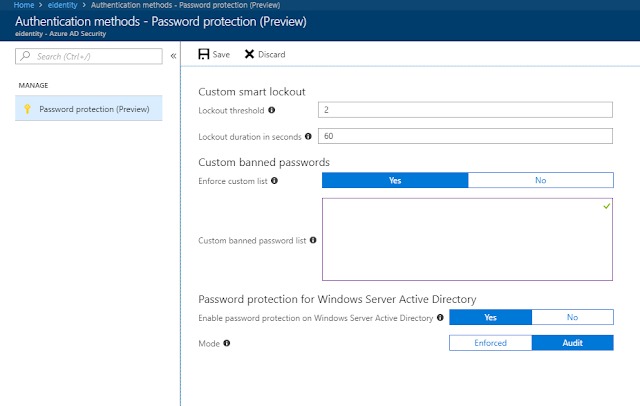Click the Save disk icon
This screenshot has height=406, width=640.
click(203, 54)
